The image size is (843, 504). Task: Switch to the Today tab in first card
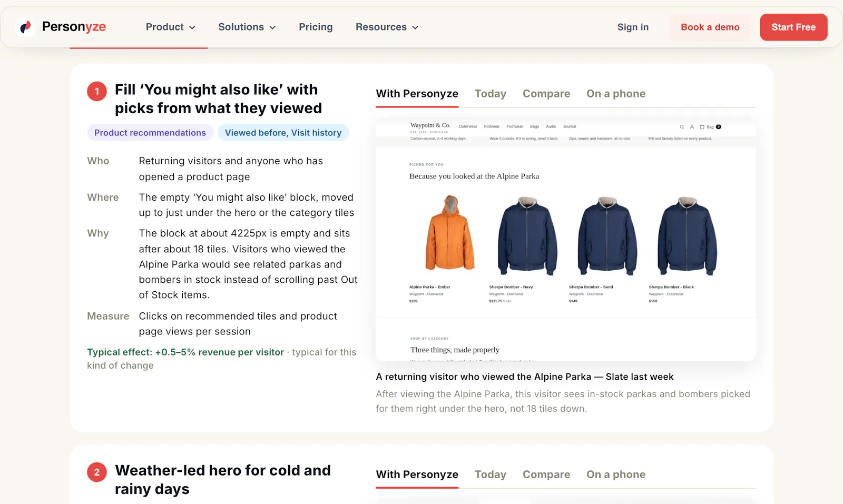coord(491,94)
